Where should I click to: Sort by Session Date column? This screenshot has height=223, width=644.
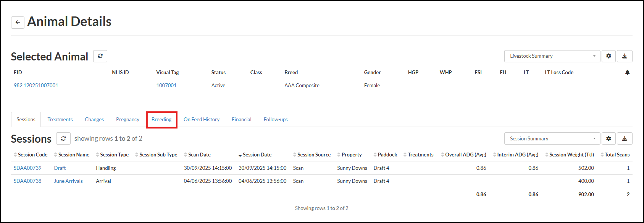[x=257, y=155]
